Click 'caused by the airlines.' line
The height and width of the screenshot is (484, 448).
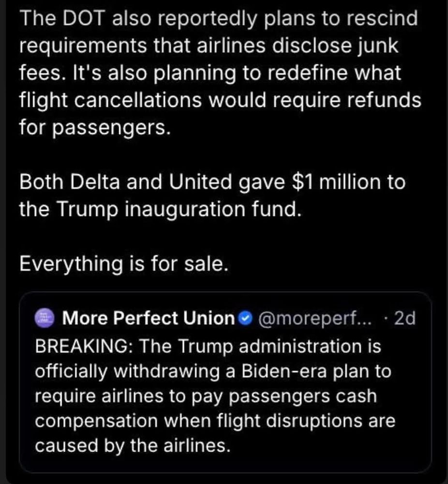[x=132, y=445]
